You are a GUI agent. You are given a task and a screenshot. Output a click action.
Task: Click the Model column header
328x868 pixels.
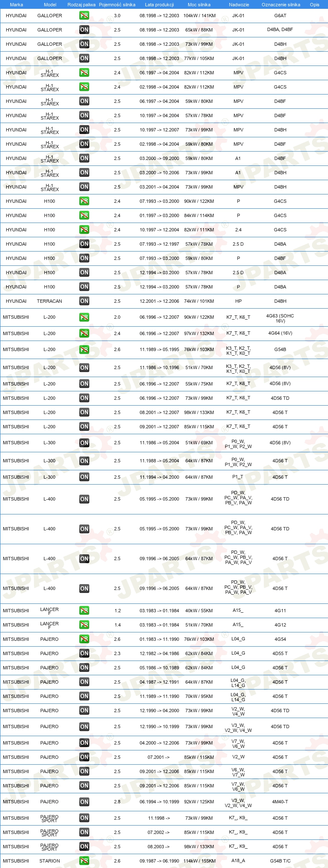50,5
